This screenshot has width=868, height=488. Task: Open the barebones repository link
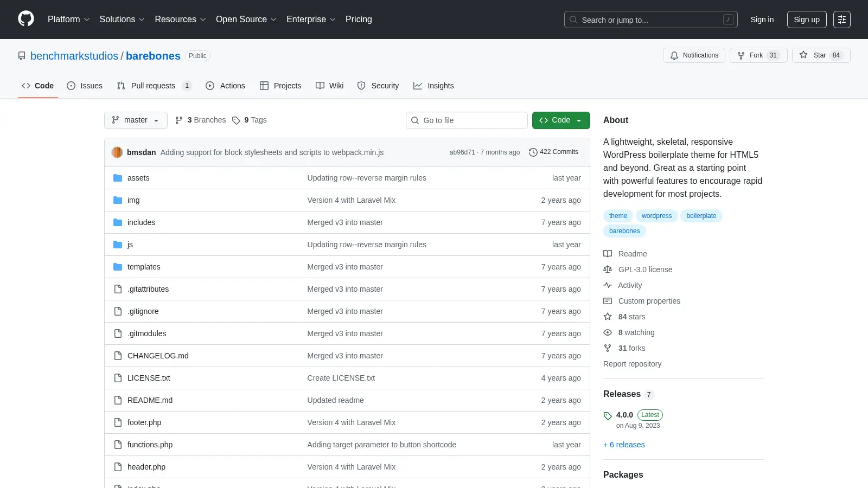pyautogui.click(x=153, y=56)
